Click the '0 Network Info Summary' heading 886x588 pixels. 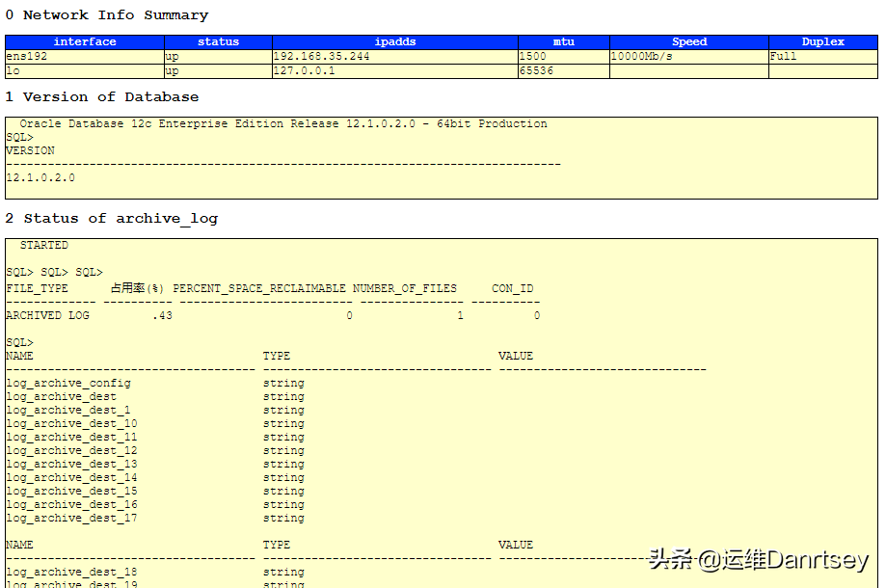pos(107,15)
